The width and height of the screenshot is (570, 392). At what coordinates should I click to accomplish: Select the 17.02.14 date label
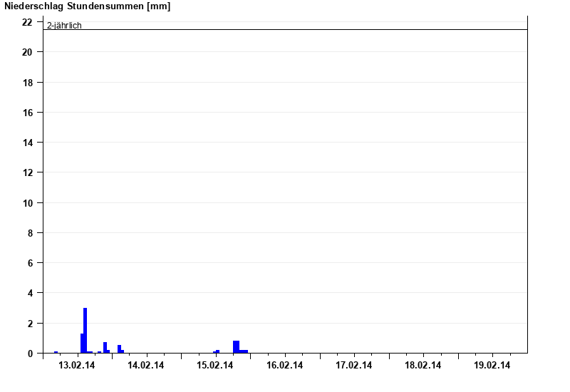(354, 366)
